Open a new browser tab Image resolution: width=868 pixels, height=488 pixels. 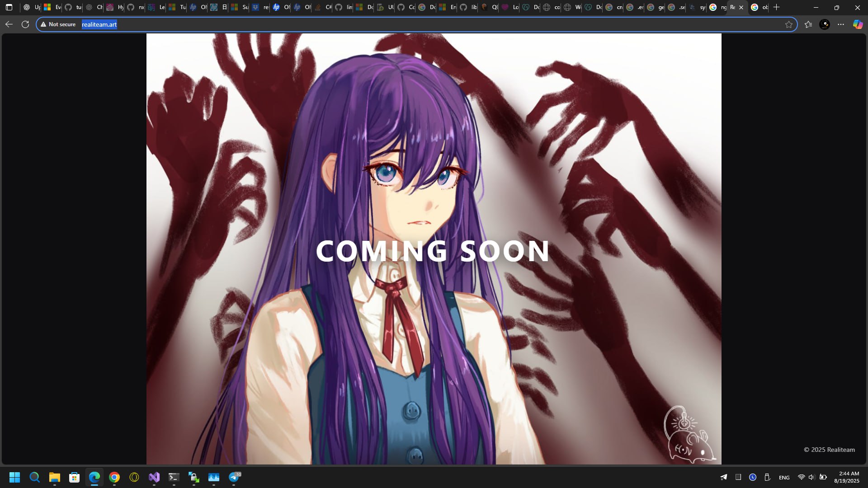point(777,7)
